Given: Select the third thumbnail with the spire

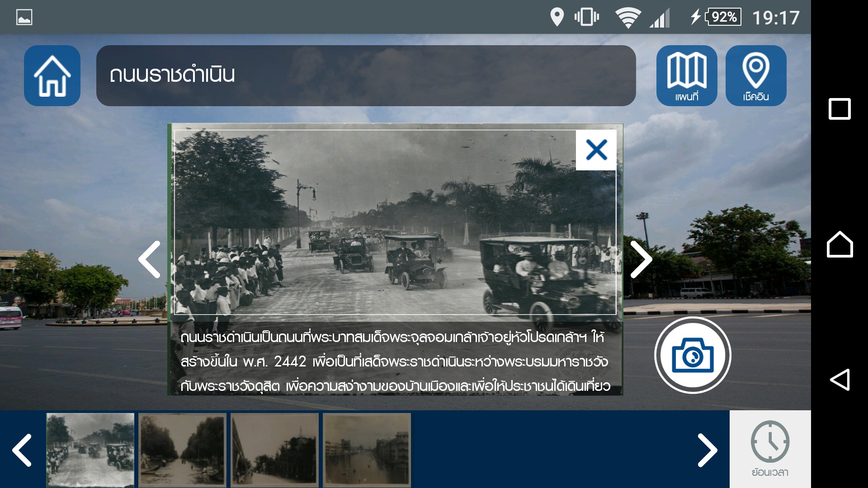Looking at the screenshot, I should coord(275,450).
